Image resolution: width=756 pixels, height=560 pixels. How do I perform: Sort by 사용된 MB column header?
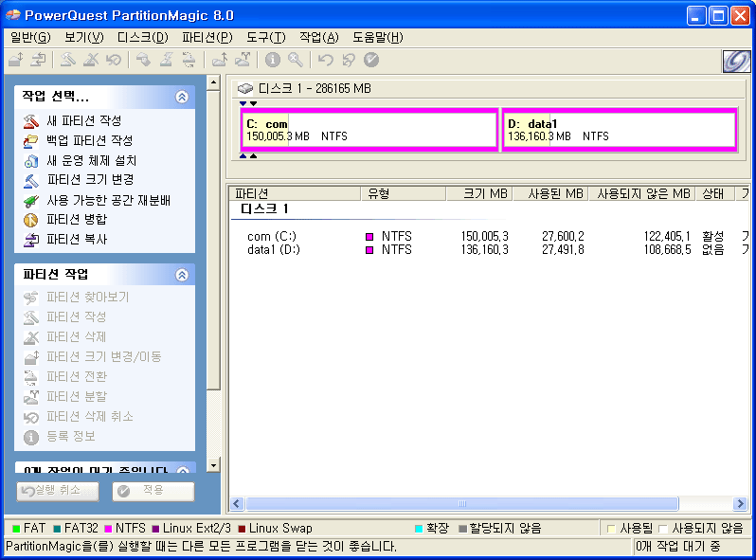click(550, 194)
